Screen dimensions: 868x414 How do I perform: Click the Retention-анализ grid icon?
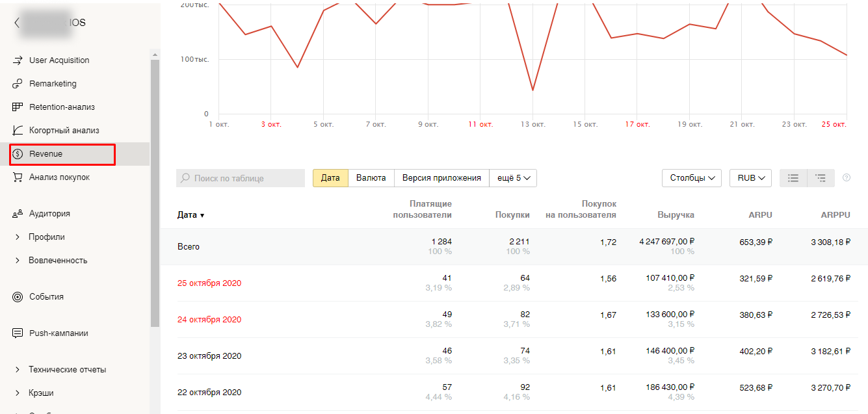(18, 107)
